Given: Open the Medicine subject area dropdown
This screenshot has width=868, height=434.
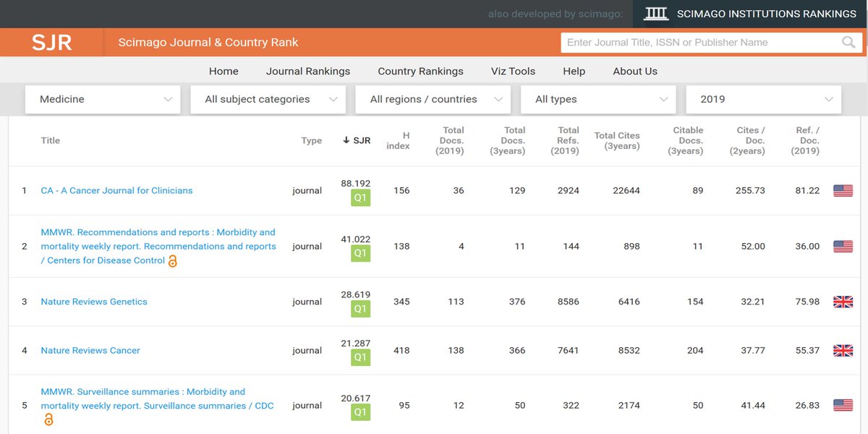Looking at the screenshot, I should point(103,99).
